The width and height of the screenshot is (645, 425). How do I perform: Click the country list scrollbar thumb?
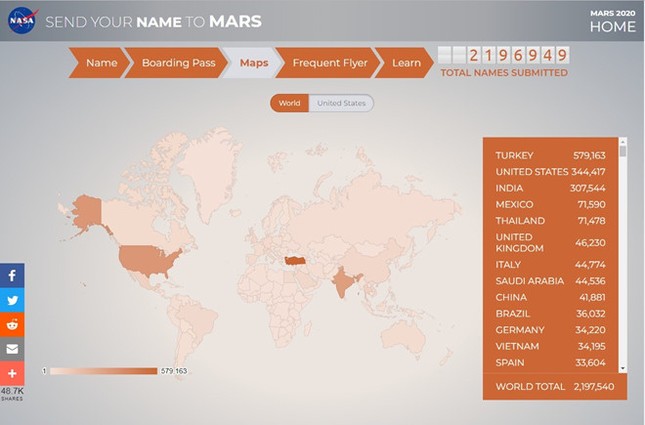pyautogui.click(x=623, y=151)
